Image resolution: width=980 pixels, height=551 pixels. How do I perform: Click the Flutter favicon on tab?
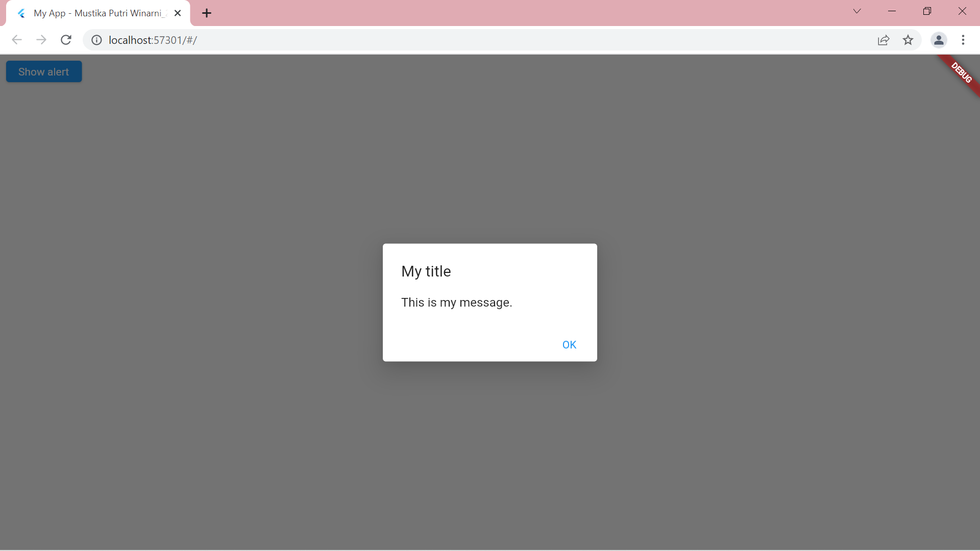[x=21, y=13]
